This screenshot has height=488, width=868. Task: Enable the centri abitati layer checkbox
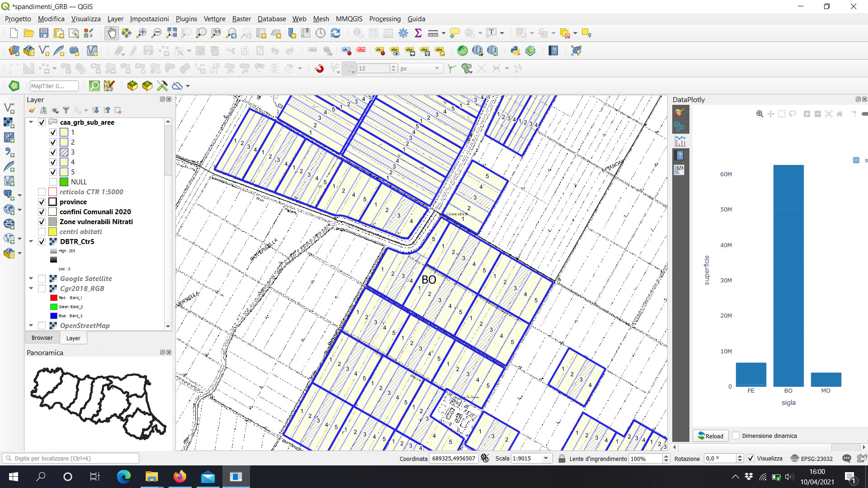pyautogui.click(x=42, y=232)
